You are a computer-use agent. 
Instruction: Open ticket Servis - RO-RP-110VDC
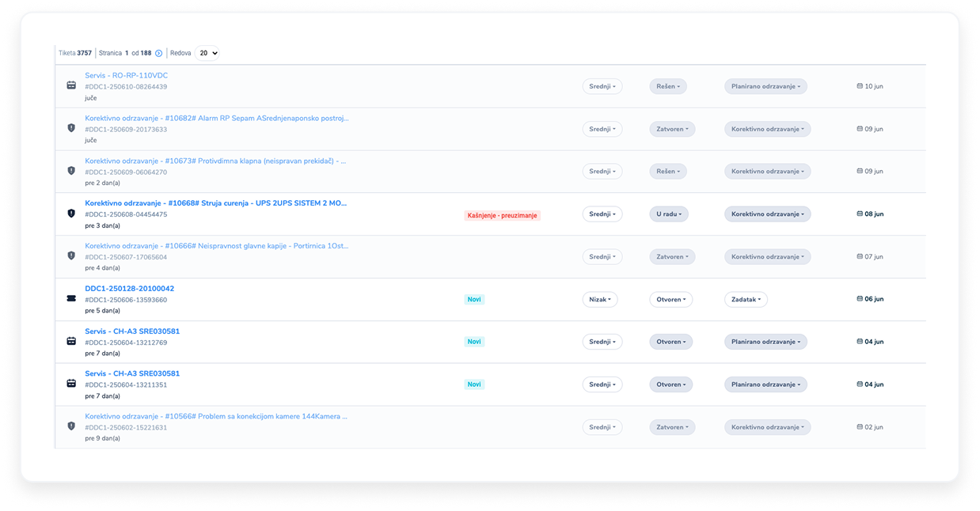(x=127, y=75)
